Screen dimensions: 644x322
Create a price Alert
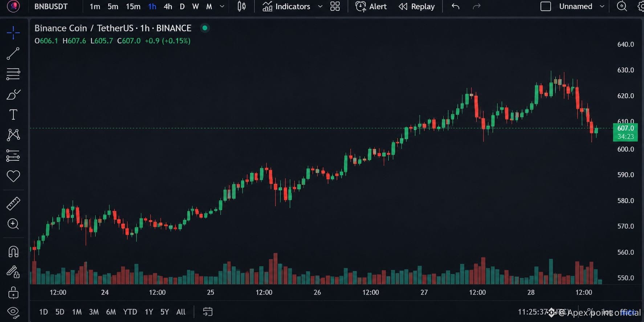pos(371,7)
